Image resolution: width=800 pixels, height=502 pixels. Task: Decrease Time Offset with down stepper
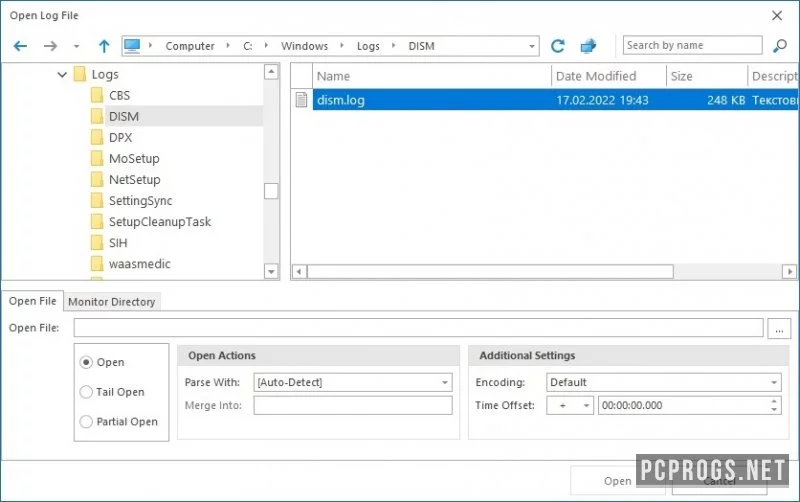tap(774, 409)
